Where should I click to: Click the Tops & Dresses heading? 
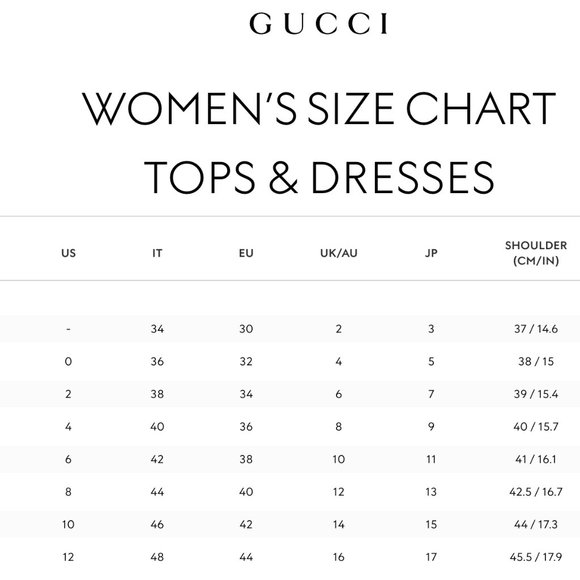319,178
